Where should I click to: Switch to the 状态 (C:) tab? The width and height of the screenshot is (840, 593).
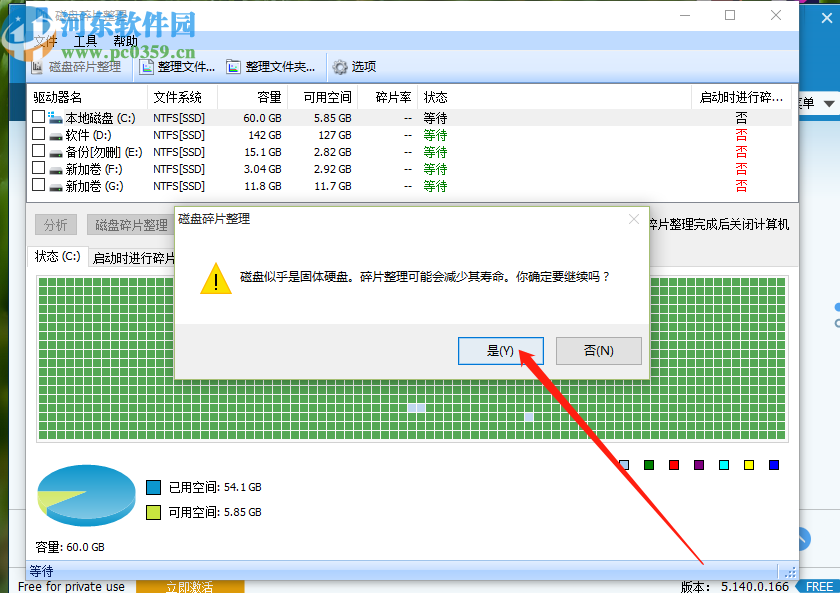point(57,257)
